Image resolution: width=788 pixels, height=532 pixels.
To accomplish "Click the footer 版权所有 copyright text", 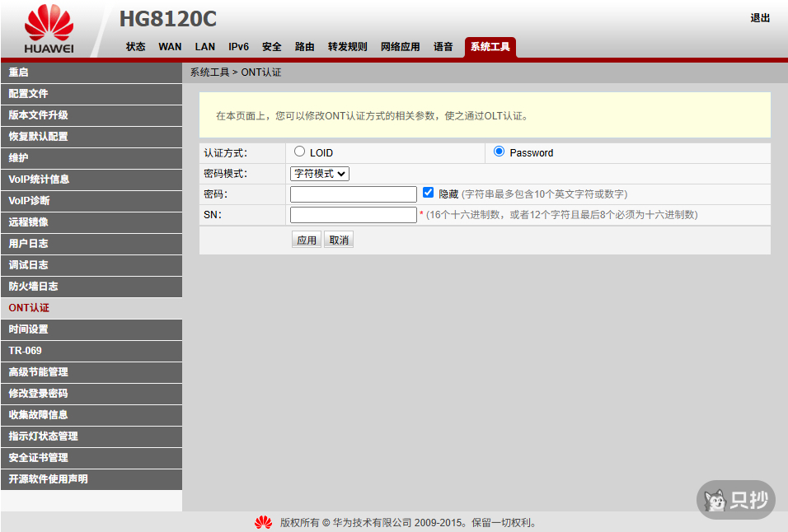I will point(407,523).
